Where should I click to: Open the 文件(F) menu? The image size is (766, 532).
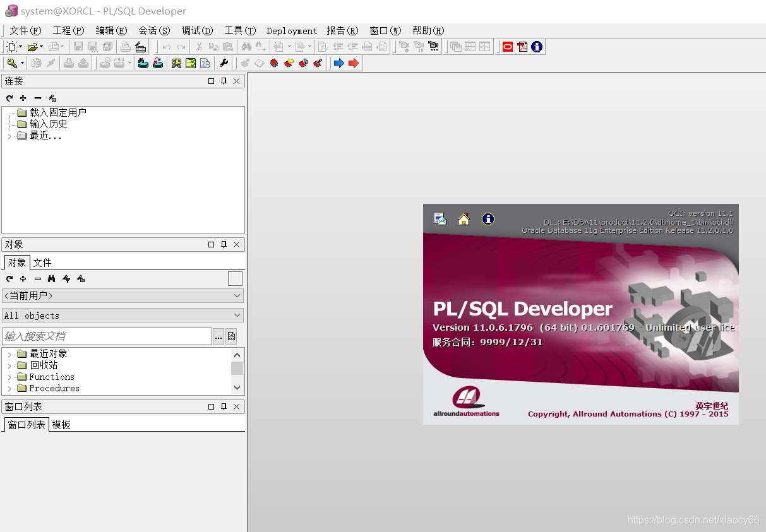point(25,30)
